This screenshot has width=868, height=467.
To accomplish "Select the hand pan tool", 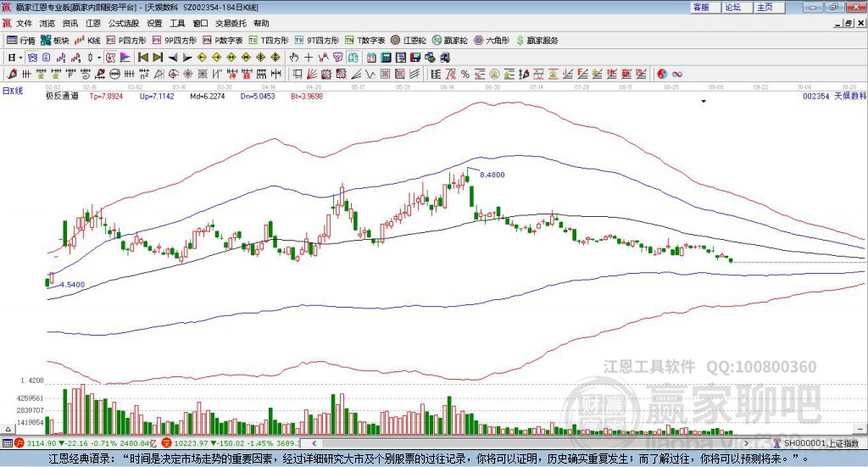I will coord(294,58).
